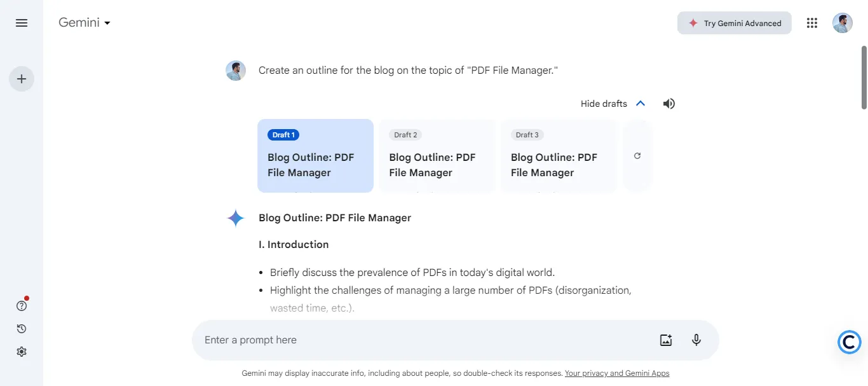Collapse drafts using Hide drafts chevron

click(640, 104)
